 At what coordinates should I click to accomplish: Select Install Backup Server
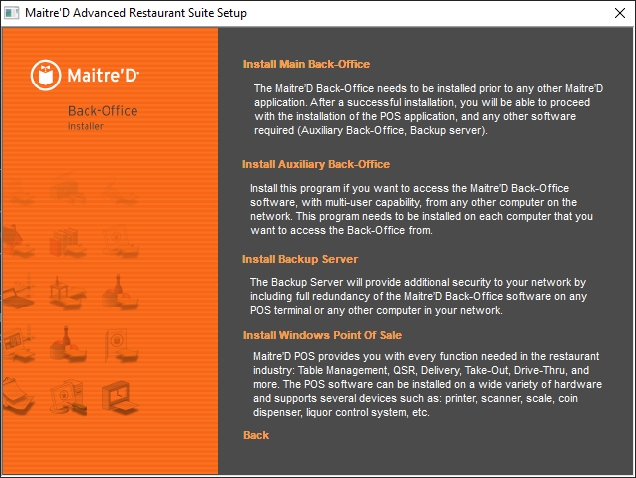pos(300,259)
